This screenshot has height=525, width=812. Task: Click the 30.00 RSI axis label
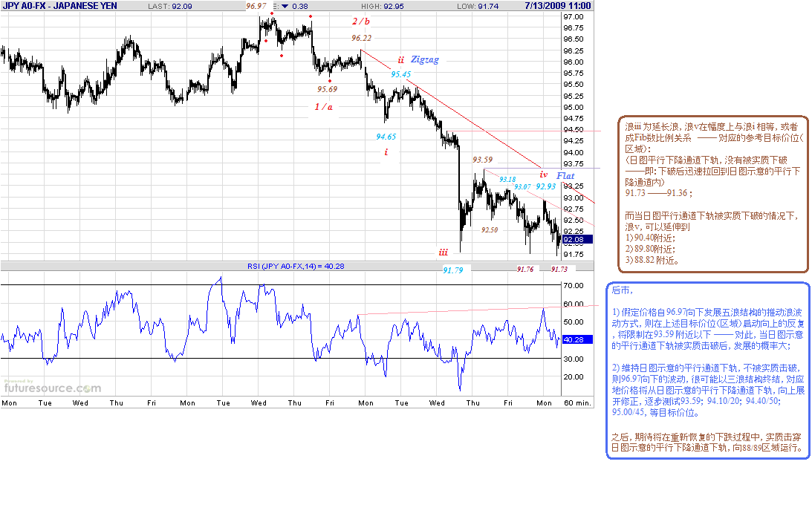[574, 359]
